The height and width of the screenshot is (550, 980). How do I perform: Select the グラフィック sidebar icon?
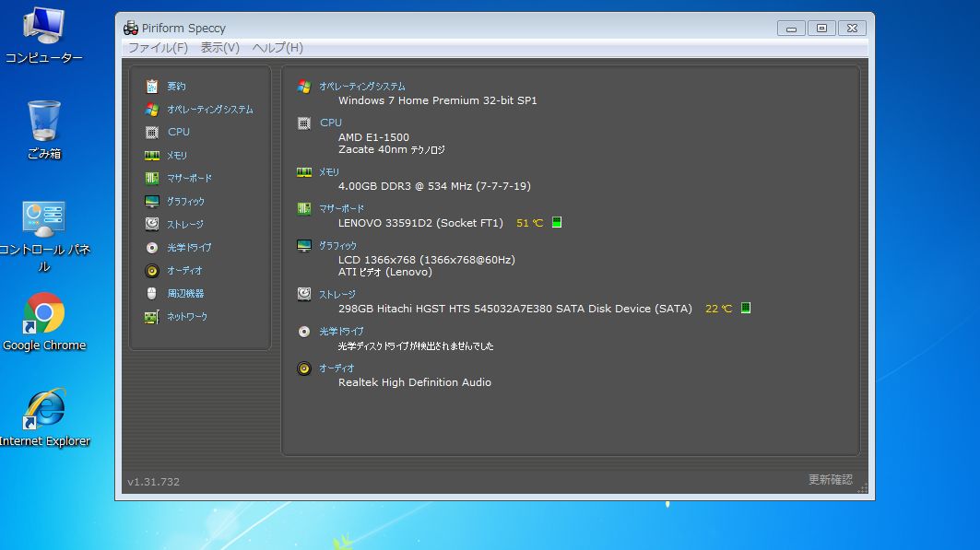(151, 202)
